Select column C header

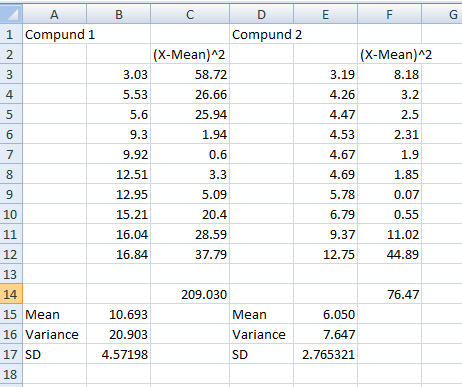pyautogui.click(x=190, y=14)
